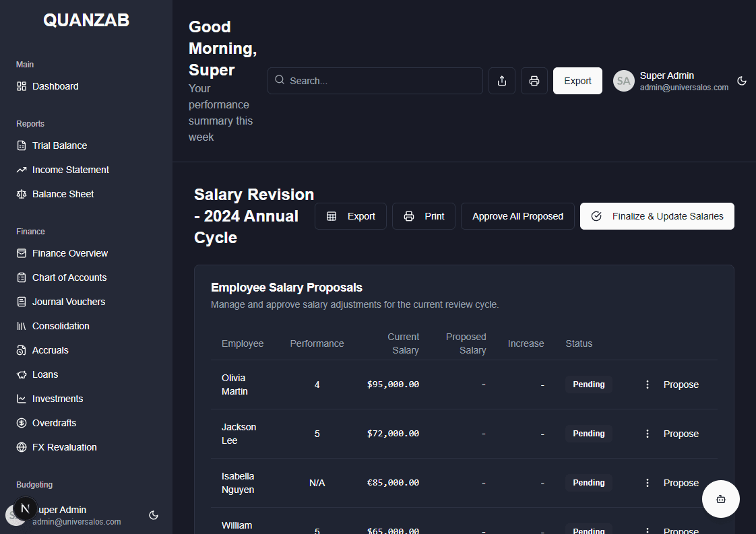Image resolution: width=756 pixels, height=534 pixels.
Task: Open the Dashboard page
Action: pyautogui.click(x=55, y=86)
